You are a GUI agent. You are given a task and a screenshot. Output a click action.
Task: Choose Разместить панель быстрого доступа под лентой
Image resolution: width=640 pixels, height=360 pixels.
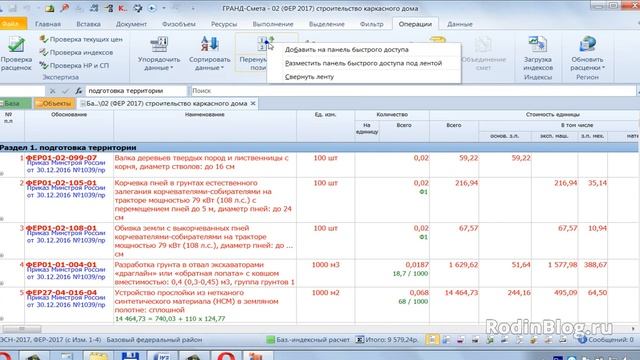coord(363,63)
